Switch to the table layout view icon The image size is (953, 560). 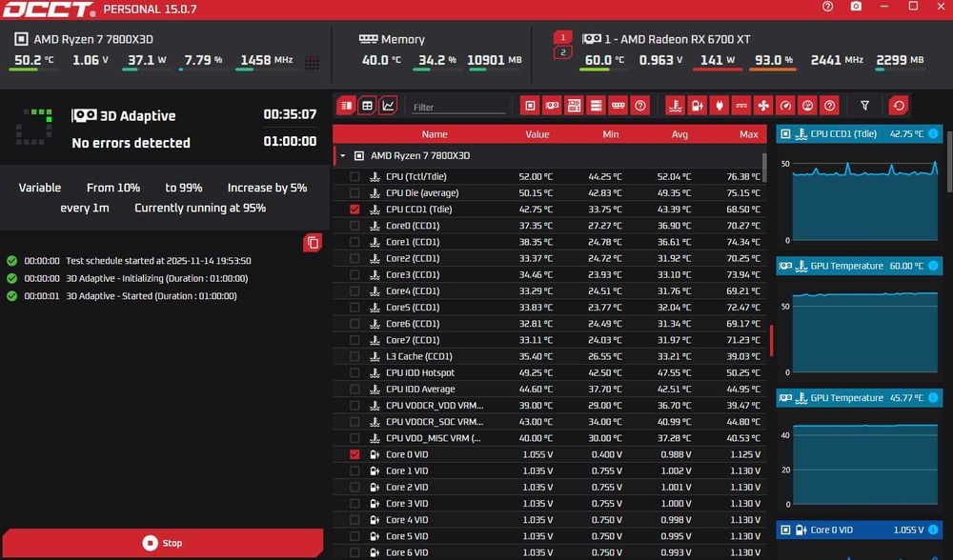[367, 106]
